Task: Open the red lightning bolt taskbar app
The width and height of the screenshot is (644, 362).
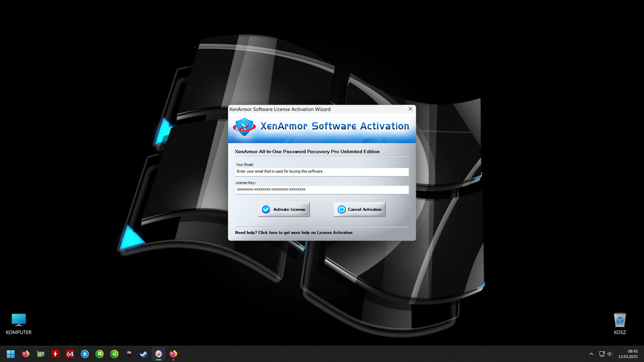Action: pos(55,354)
